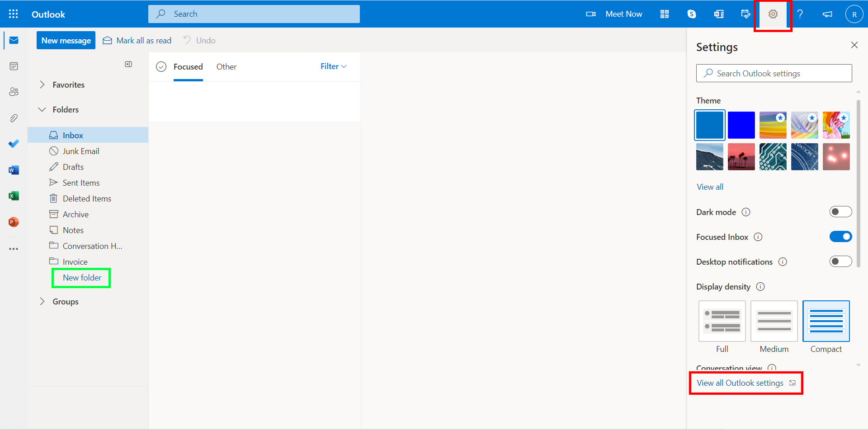Open the Filter dropdown

334,66
